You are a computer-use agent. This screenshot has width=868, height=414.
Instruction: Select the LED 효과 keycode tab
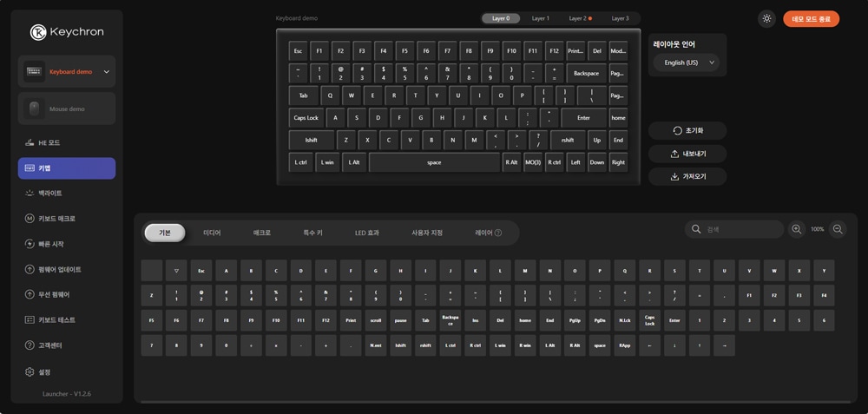pos(366,233)
